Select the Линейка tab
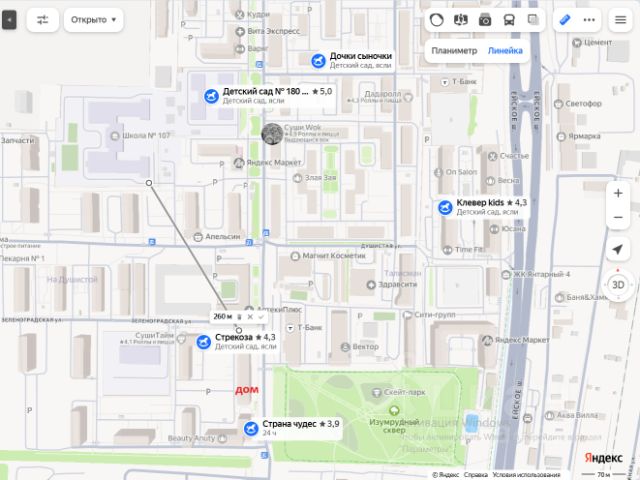 [505, 51]
